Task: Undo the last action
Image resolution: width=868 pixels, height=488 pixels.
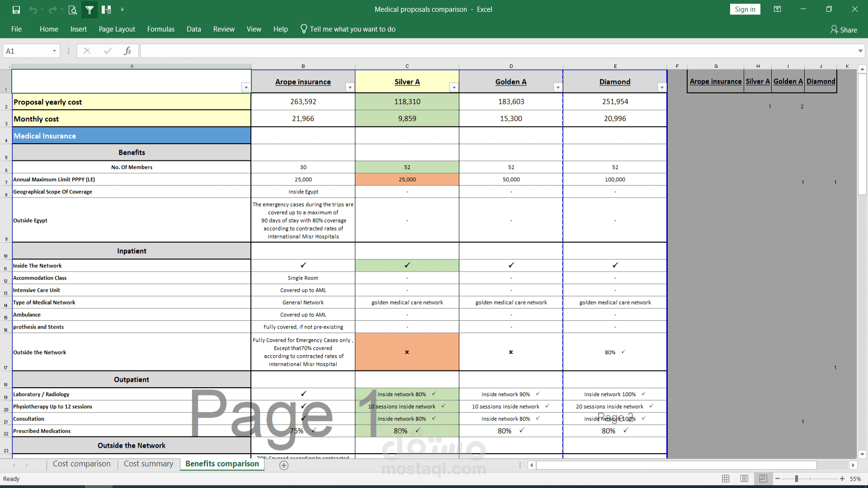Action: [33, 9]
